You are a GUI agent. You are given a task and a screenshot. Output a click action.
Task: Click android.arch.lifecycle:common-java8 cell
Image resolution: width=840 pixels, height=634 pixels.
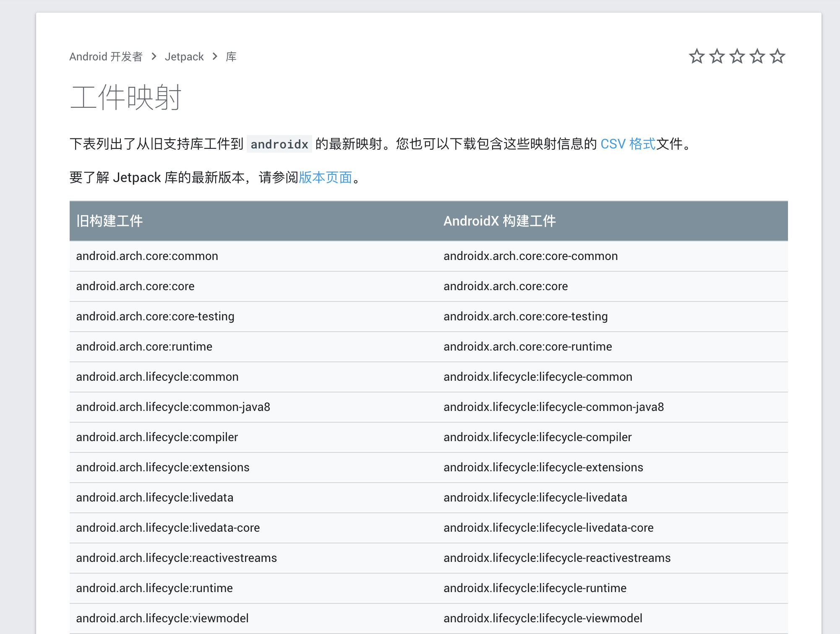(173, 407)
